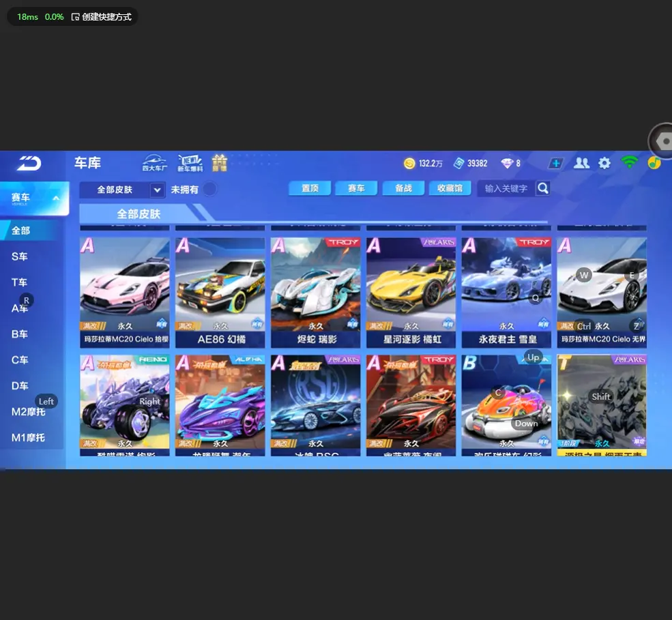Screen dimensions: 672x620
Task: Click the 18ms latency readout
Action: [x=27, y=17]
